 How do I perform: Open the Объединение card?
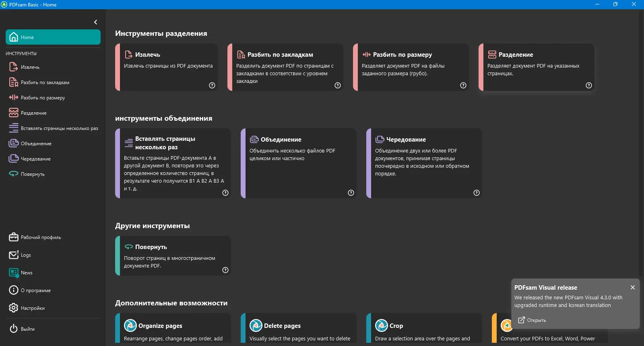tap(299, 163)
